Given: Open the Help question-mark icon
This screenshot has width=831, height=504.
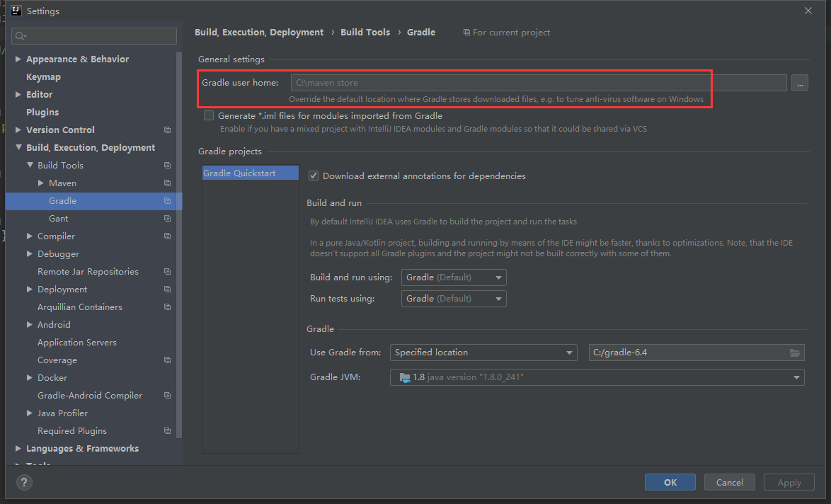Looking at the screenshot, I should pyautogui.click(x=23, y=482).
